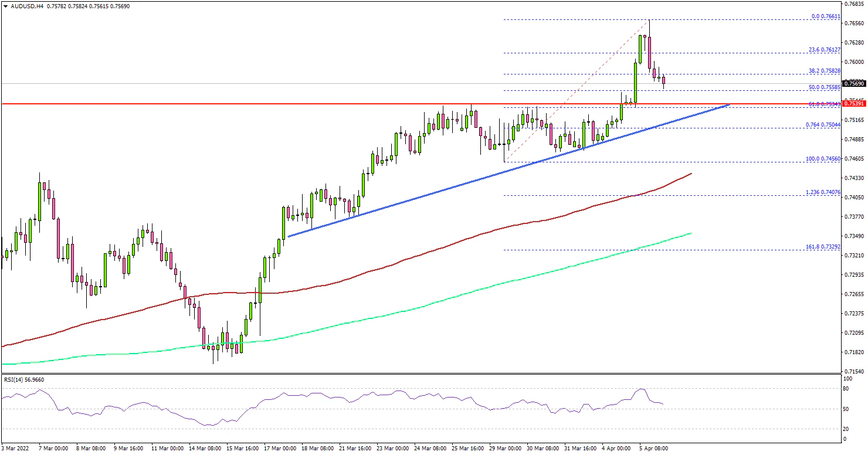This screenshot has height=455, width=868.
Task: Click the 38.2 0.75828 Fibonacci label
Action: [825, 70]
